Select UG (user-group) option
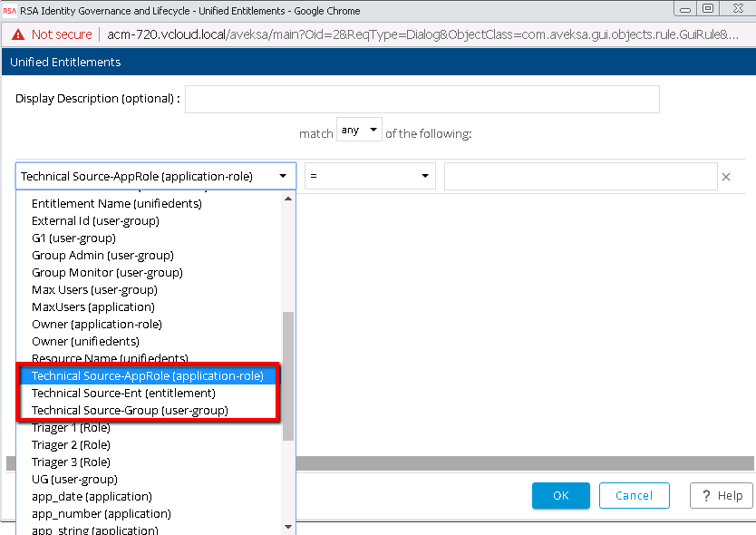Viewport: 756px width, 535px height. [x=74, y=480]
